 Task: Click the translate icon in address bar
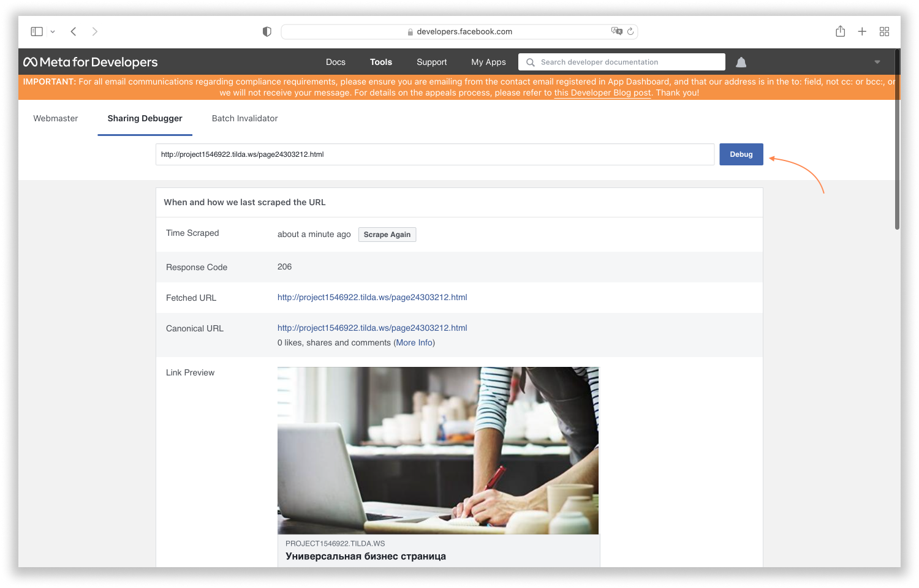(616, 31)
